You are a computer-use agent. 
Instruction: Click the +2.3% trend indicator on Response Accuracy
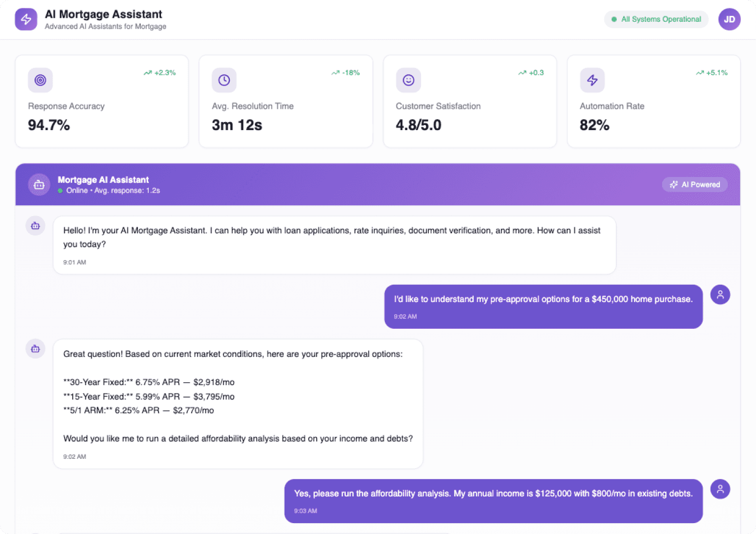(160, 73)
